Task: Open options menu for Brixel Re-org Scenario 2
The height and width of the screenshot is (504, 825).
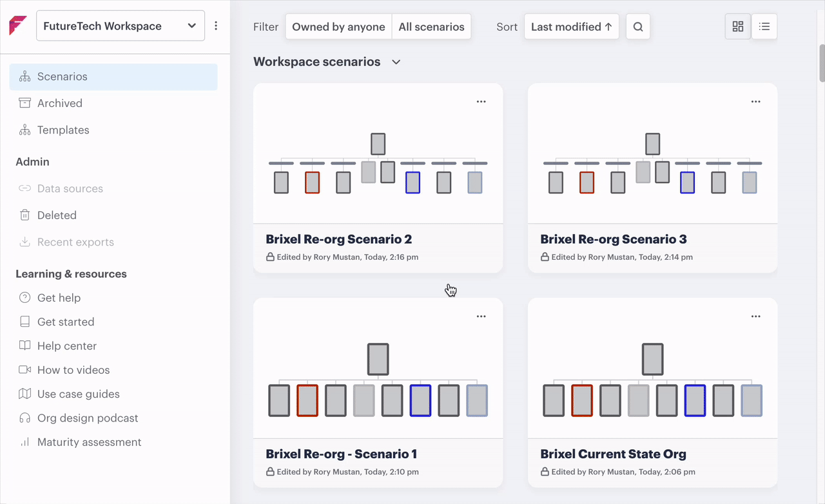Action: point(481,102)
